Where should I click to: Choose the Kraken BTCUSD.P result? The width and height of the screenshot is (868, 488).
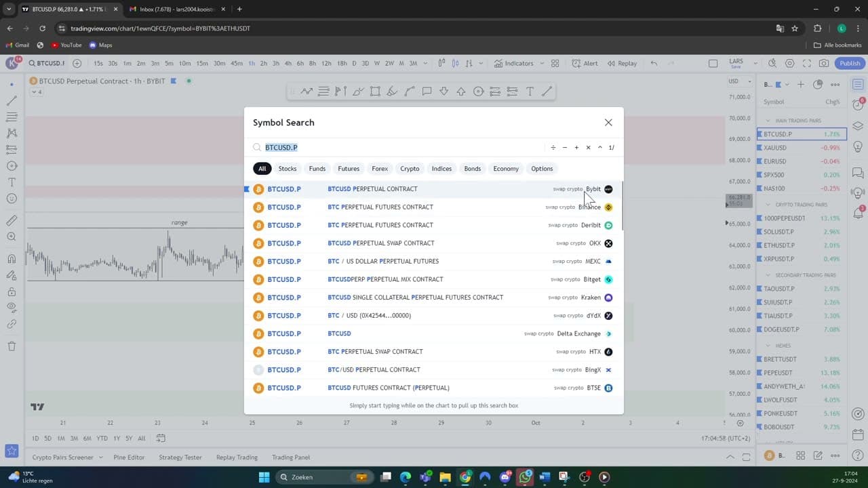[x=433, y=298]
